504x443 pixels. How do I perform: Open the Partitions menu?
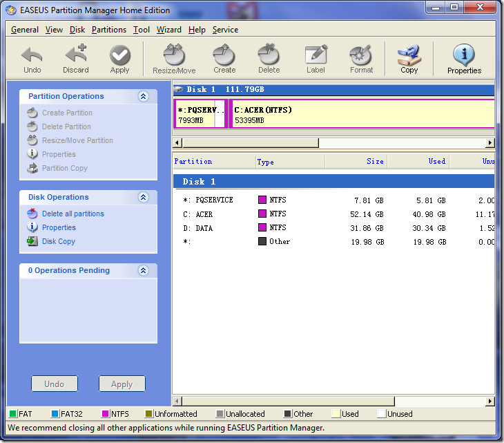[109, 30]
